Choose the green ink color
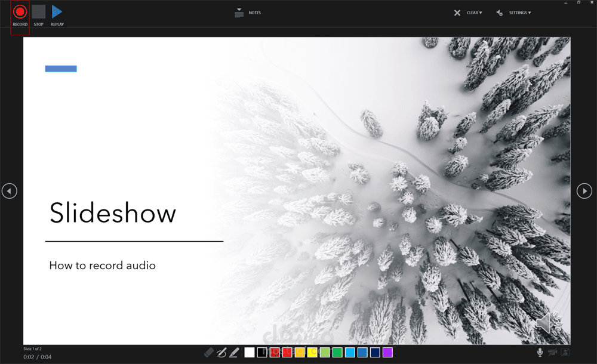The height and width of the screenshot is (364, 597). tap(337, 353)
